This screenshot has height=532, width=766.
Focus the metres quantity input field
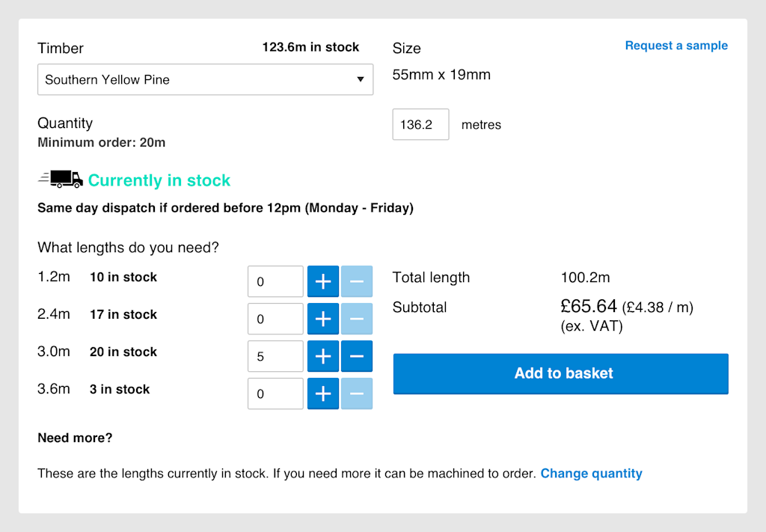pyautogui.click(x=420, y=124)
